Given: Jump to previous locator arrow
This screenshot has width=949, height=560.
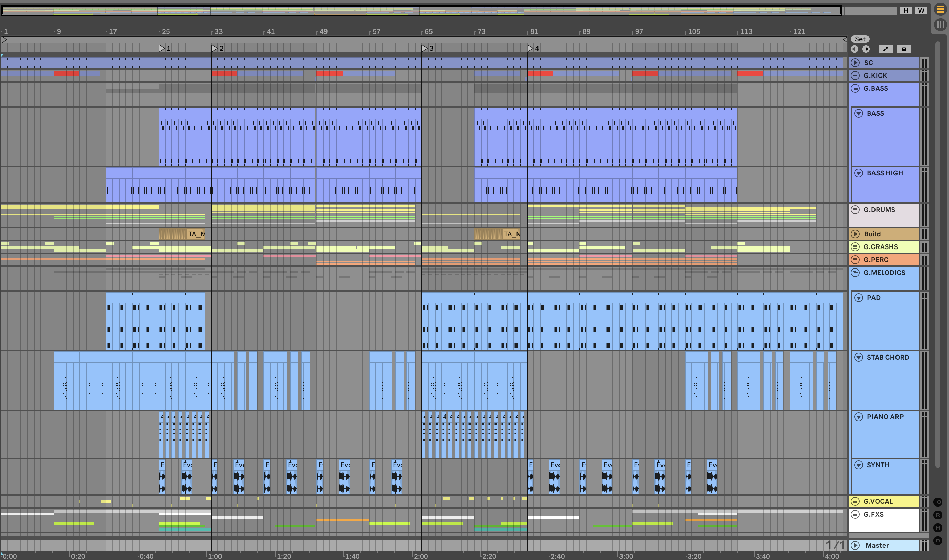Looking at the screenshot, I should click(855, 49).
